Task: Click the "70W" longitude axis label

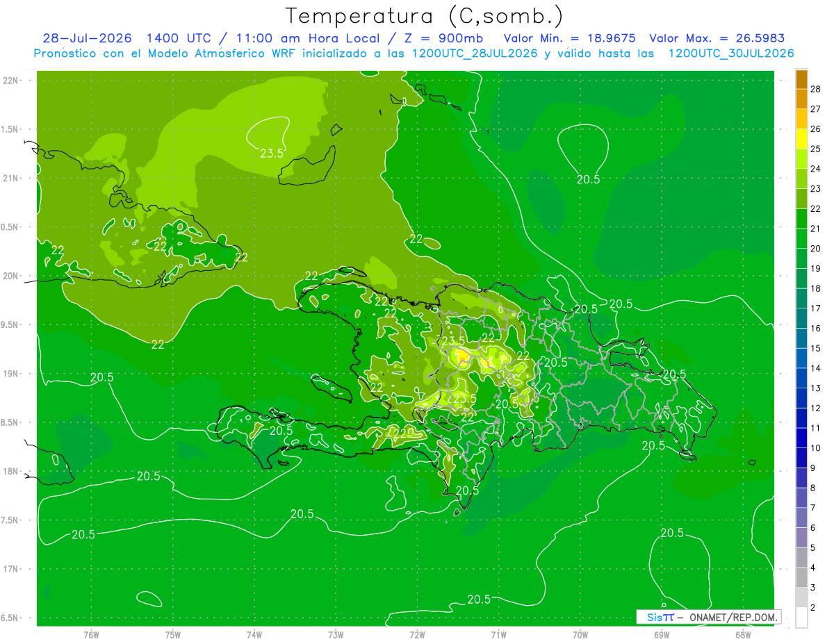Action: click(x=580, y=635)
